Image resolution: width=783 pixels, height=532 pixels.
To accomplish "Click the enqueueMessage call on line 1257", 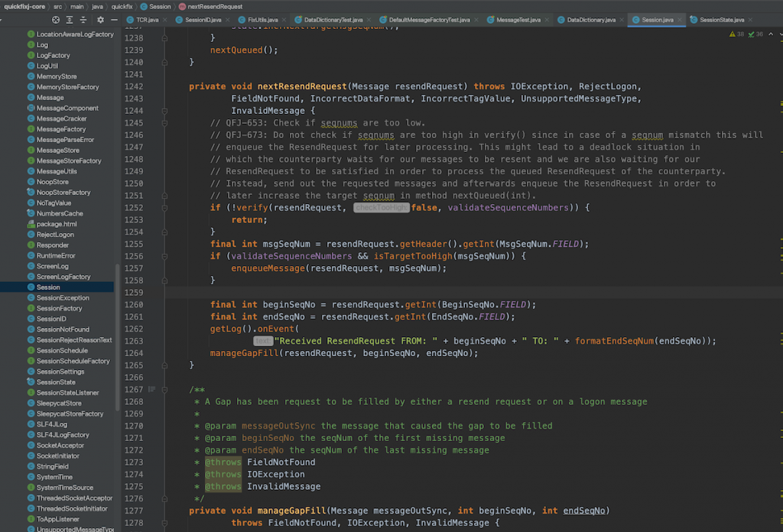I will [x=268, y=268].
